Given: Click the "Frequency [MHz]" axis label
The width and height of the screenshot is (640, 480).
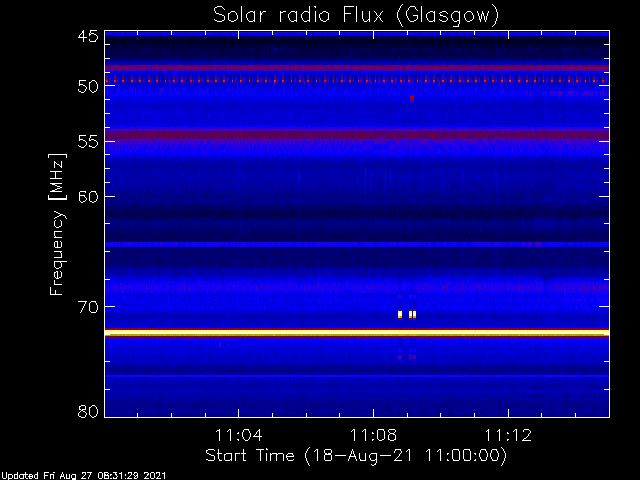Looking at the screenshot, I should tap(57, 224).
